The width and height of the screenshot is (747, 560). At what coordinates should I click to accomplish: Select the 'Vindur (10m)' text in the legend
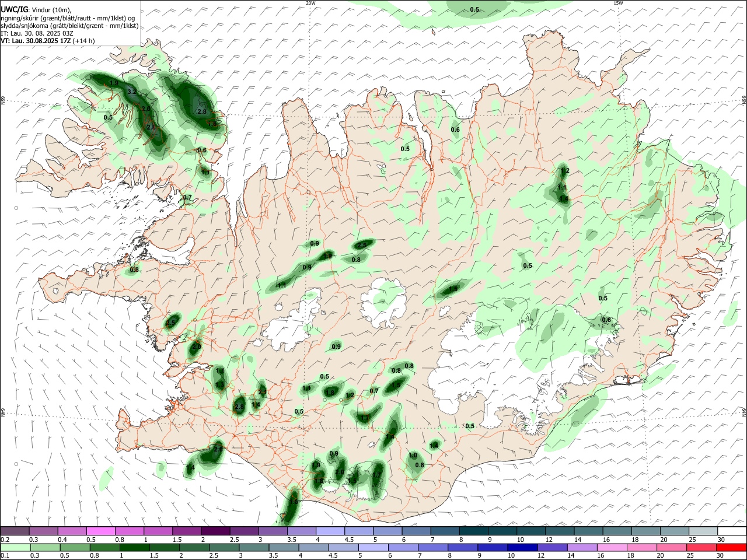tap(51, 10)
